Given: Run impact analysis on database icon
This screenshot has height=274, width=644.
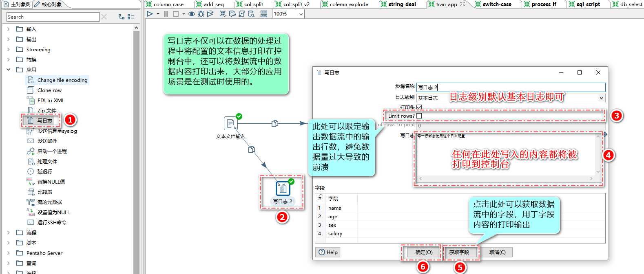Looking at the screenshot, I should [232, 14].
